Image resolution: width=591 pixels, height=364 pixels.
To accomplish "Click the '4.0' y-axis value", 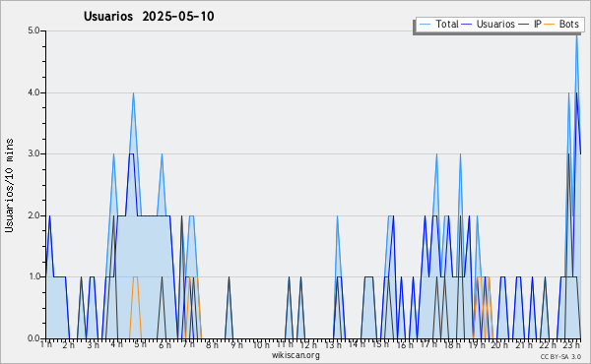I will [33, 92].
